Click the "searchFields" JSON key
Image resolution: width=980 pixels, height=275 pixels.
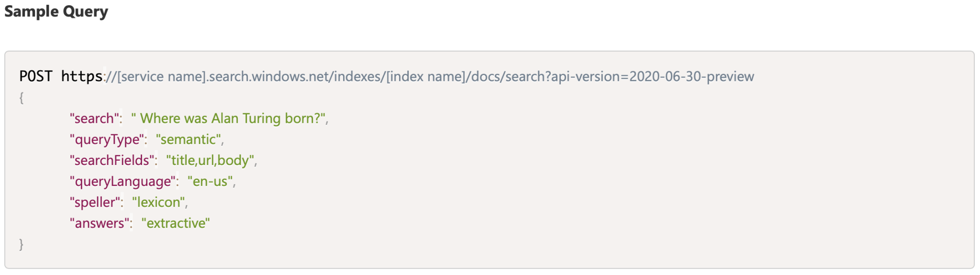112,160
